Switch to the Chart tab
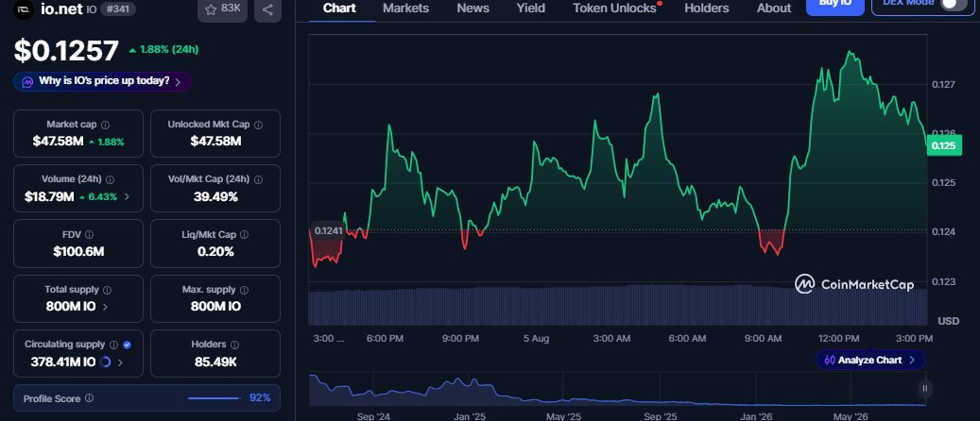Image resolution: width=980 pixels, height=421 pixels. point(339,8)
